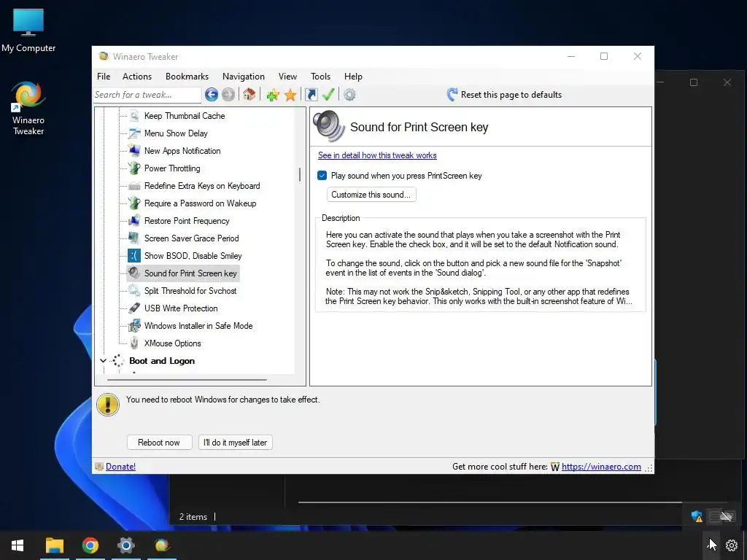Uncheck Play sound when pressing PrintScreen

tap(322, 176)
